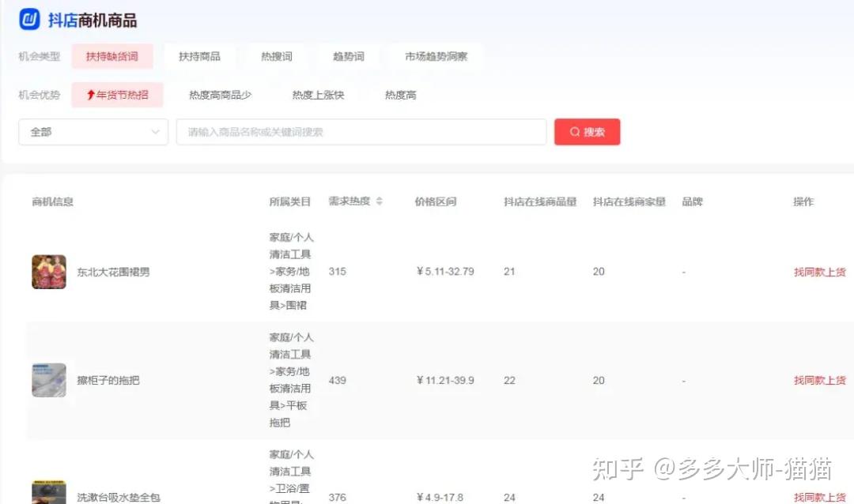This screenshot has height=504, width=854.
Task: Sort by 需求热度 column arrows
Action: point(379,201)
